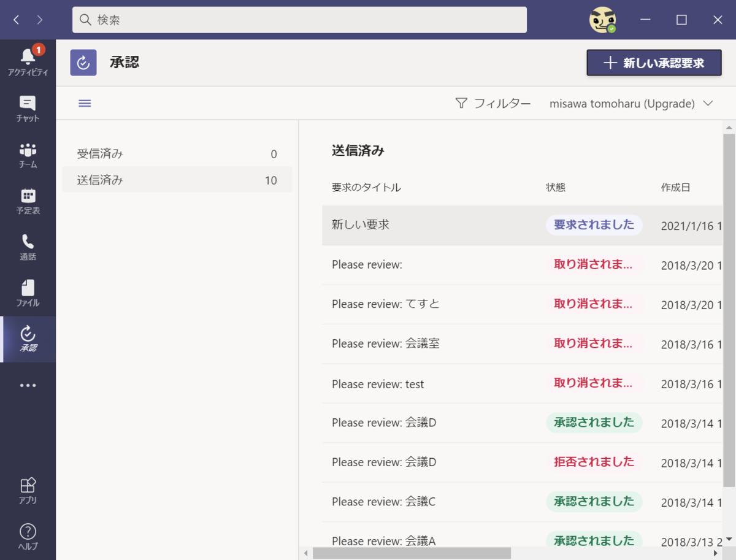Screen dimensions: 736x560
Task: Open the 'Please review: てすと' row
Action: pos(521,304)
